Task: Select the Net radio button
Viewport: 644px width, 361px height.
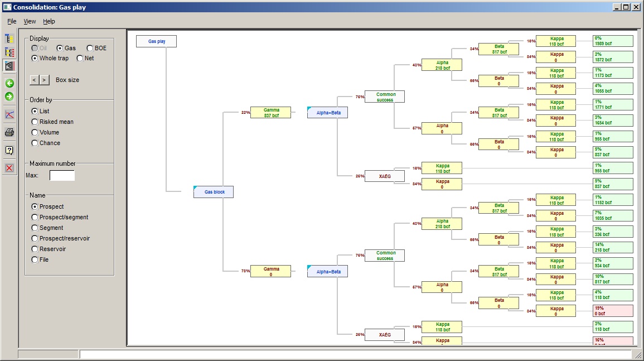Action: pyautogui.click(x=80, y=59)
